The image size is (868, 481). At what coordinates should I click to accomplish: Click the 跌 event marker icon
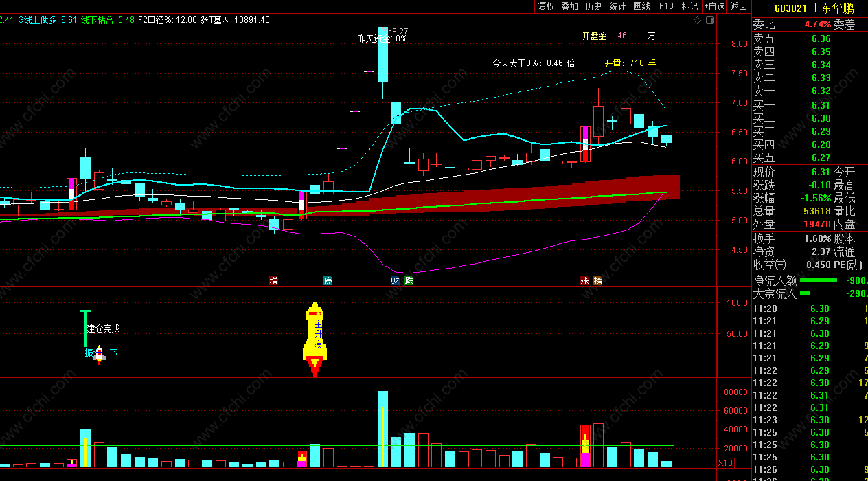[409, 280]
